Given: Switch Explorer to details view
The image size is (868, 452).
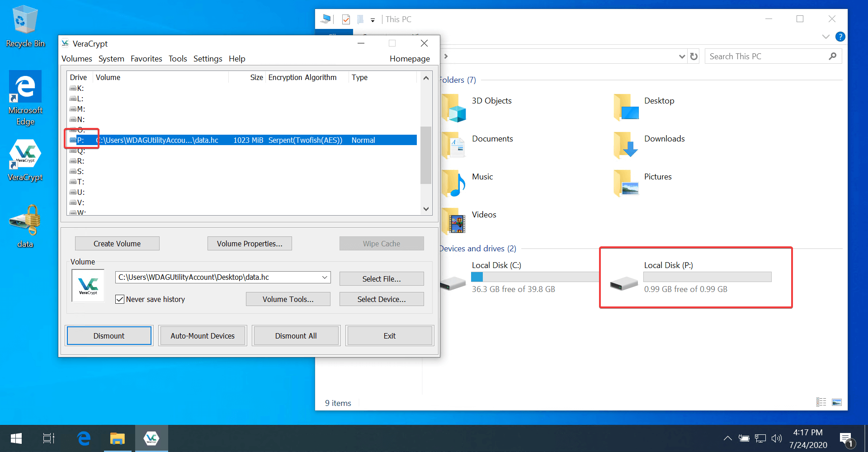Looking at the screenshot, I should (821, 402).
